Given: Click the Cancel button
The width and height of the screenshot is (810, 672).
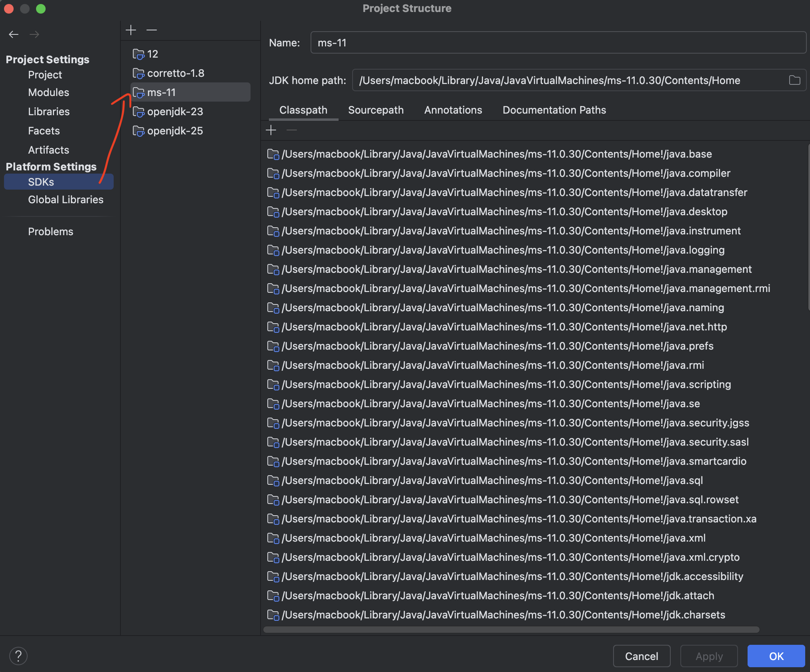Looking at the screenshot, I should [642, 656].
